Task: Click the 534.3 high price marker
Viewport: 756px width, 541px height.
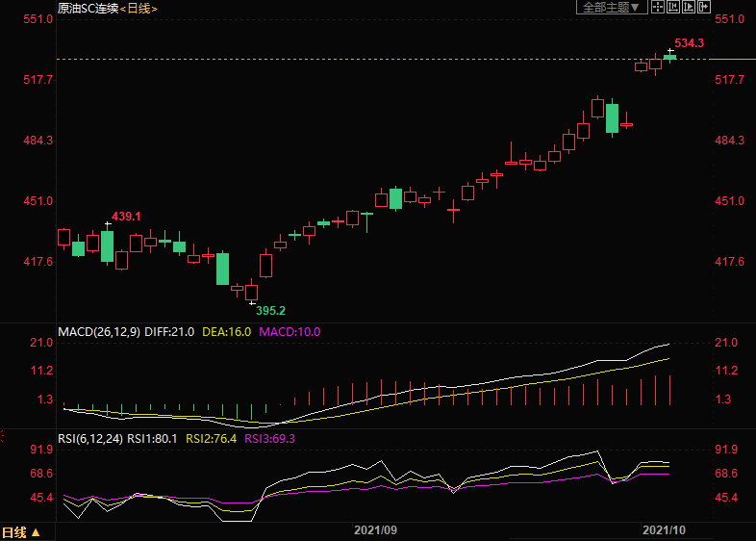Action: click(689, 43)
